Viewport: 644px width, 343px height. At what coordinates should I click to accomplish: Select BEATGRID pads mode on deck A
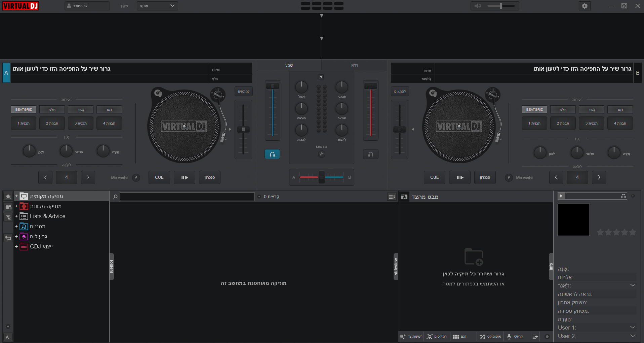(24, 109)
